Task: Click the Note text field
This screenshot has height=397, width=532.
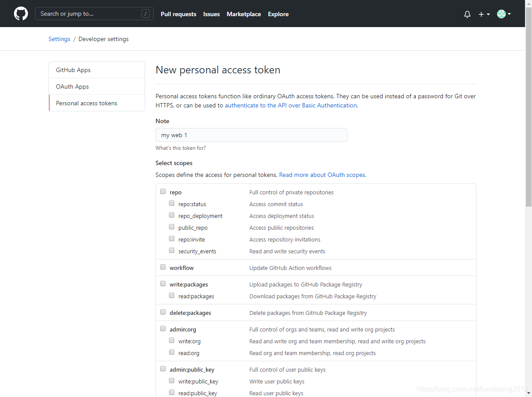Action: (252, 135)
